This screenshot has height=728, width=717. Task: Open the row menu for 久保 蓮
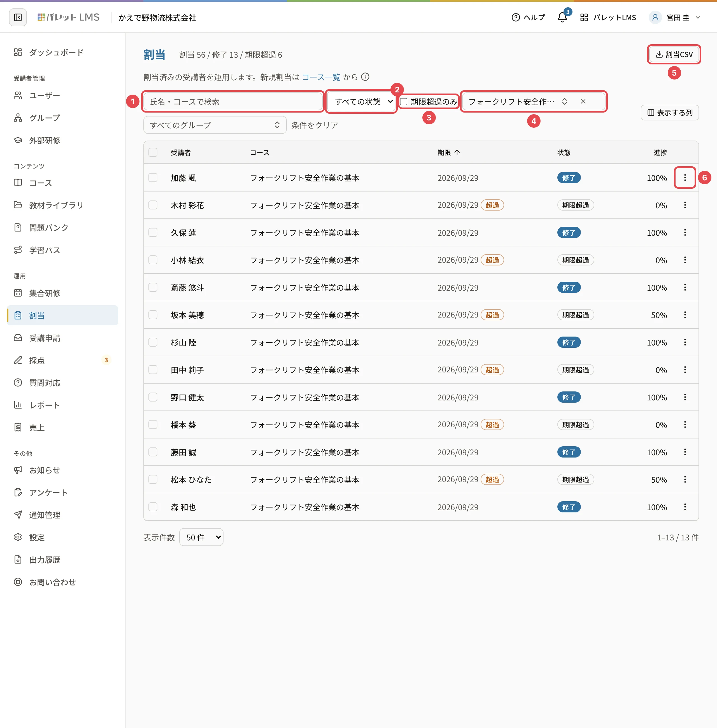(685, 233)
